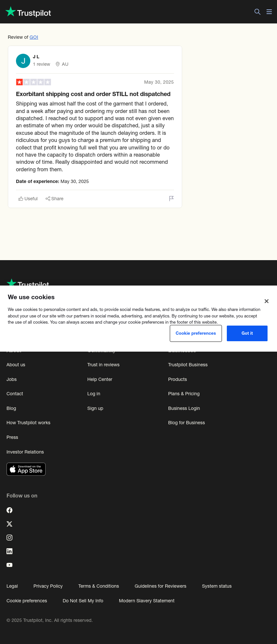
Task: Visit Trustpilot on YouTube
Action: point(9,565)
